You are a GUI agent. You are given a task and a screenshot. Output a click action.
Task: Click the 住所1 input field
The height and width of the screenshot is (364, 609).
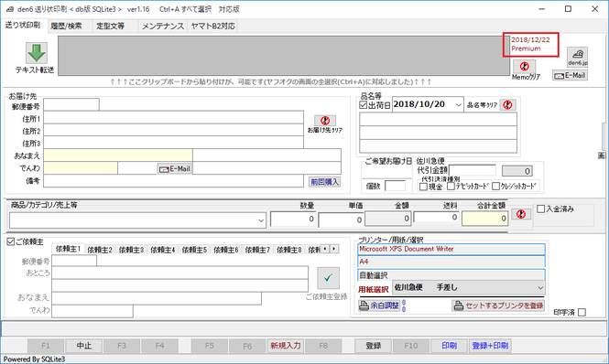(x=174, y=118)
